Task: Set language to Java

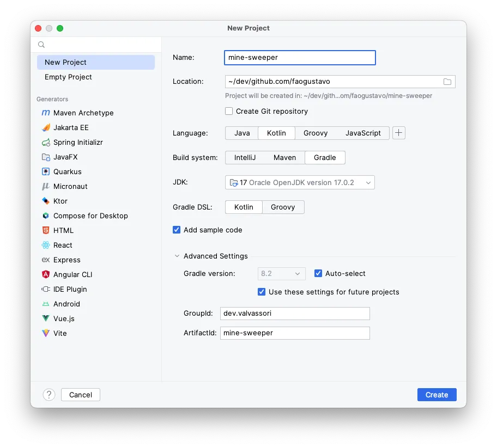Action: pyautogui.click(x=242, y=133)
